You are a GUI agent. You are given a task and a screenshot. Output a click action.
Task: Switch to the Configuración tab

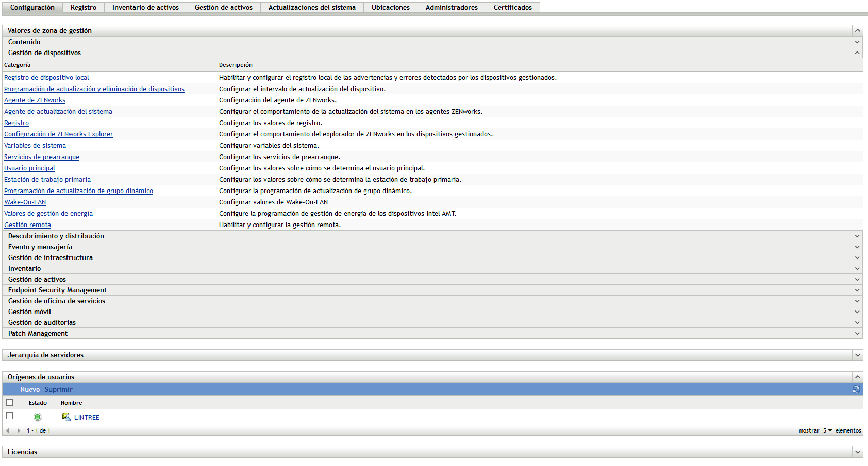[32, 8]
